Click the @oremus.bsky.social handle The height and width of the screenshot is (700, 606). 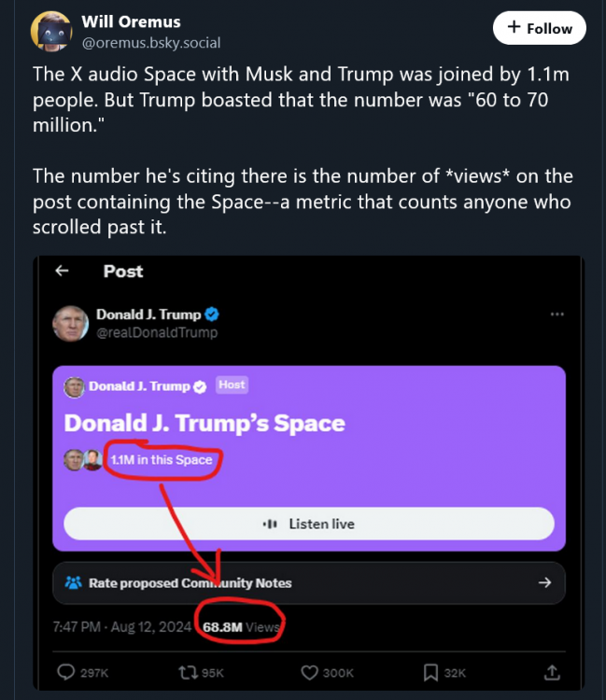click(151, 43)
